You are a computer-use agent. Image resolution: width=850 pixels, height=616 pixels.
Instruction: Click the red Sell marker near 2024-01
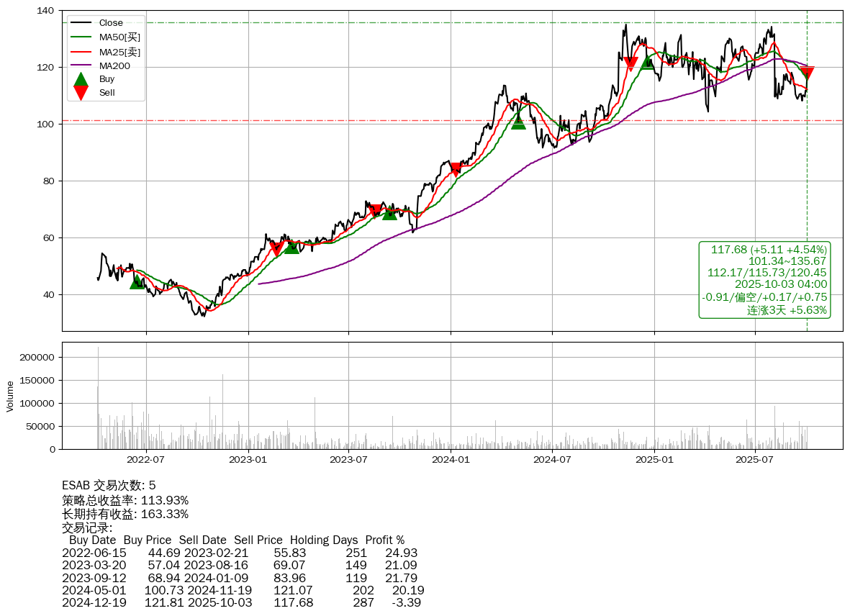(x=455, y=170)
